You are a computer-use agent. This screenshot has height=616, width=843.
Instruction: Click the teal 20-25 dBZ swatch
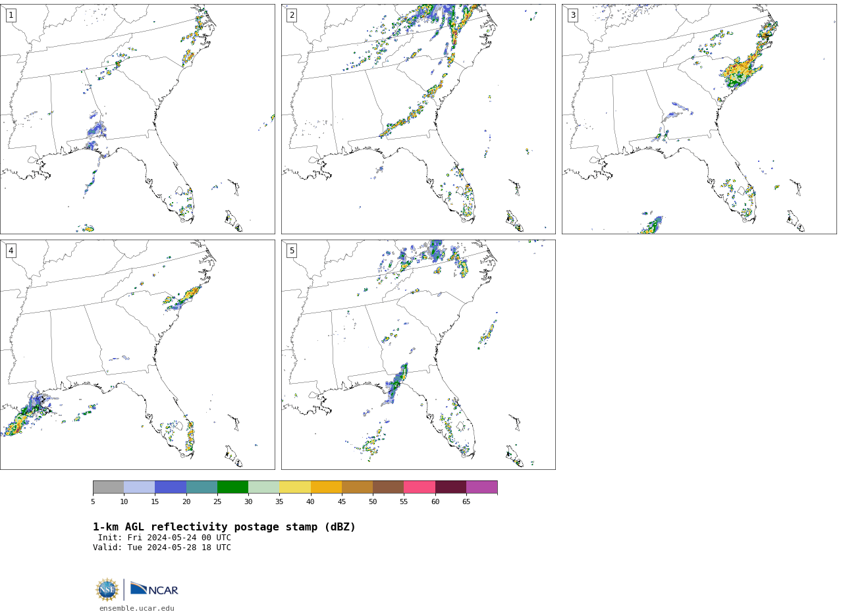tap(202, 487)
